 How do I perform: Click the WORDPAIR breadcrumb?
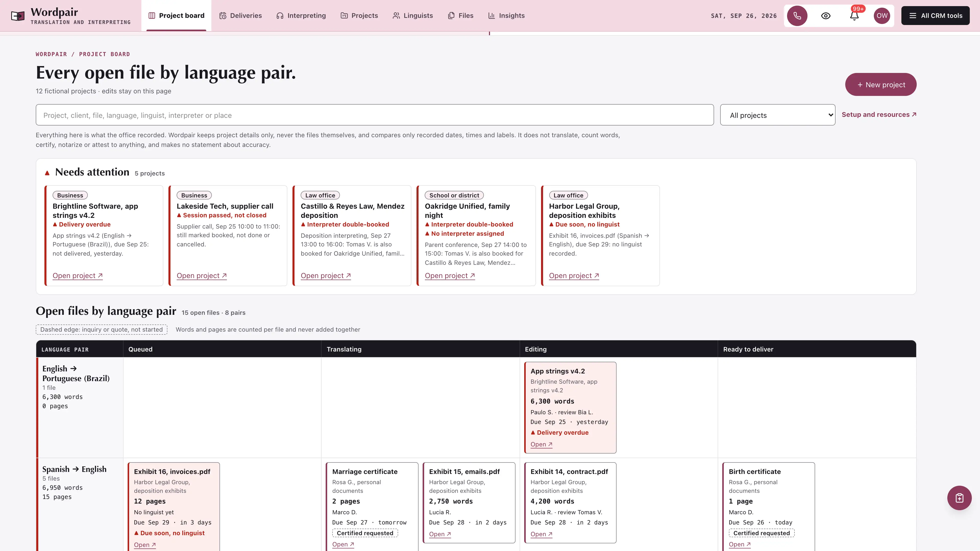[51, 54]
